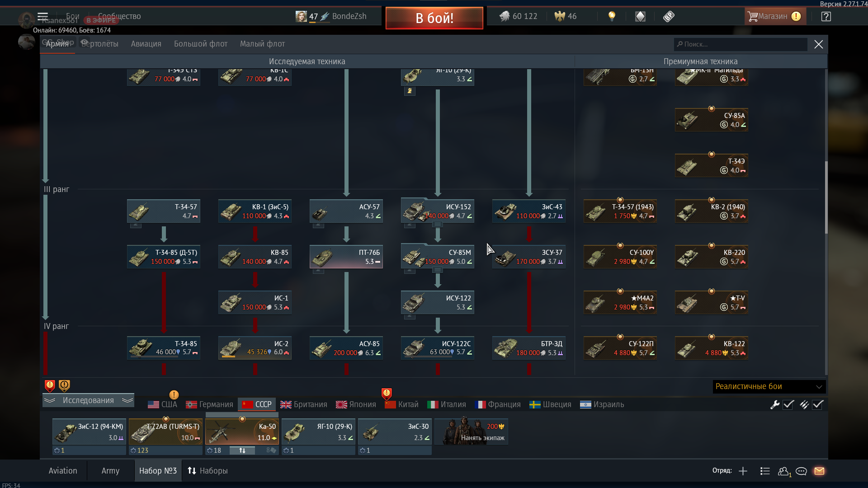Click the orange alert above США

point(174,394)
